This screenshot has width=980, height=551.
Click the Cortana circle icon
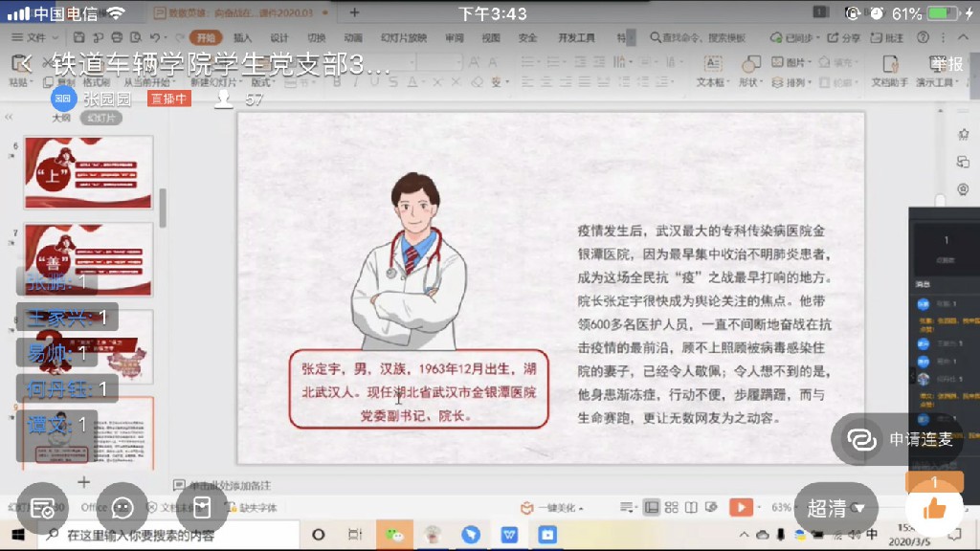click(318, 535)
